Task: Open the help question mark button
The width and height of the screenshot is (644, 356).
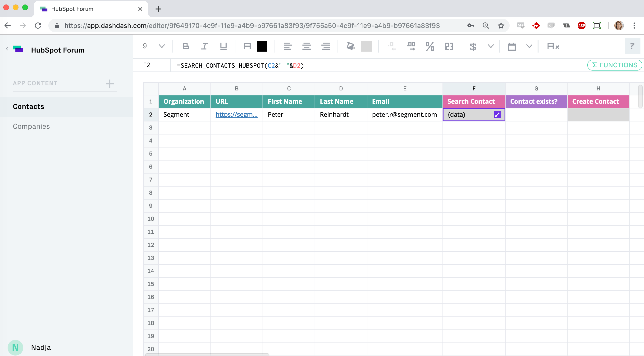Action: pos(632,46)
